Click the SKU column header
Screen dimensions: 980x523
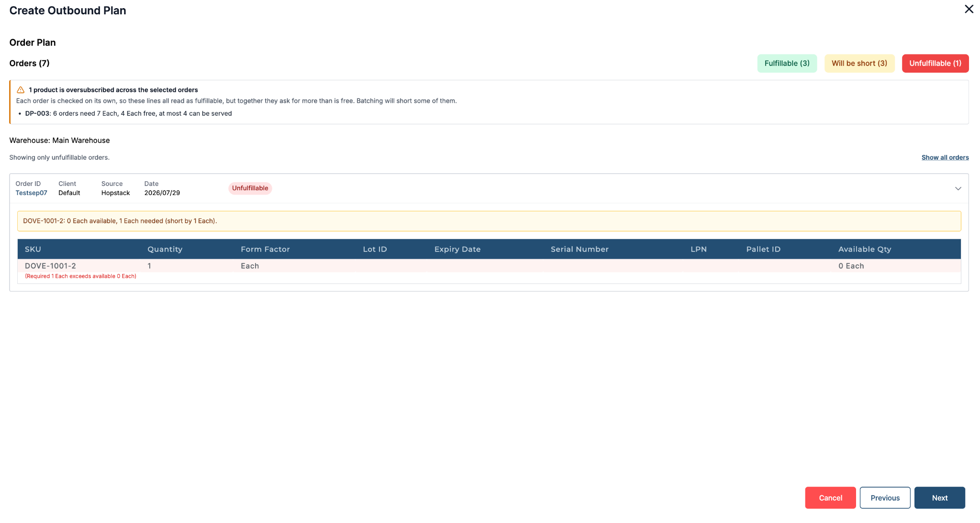(x=33, y=249)
